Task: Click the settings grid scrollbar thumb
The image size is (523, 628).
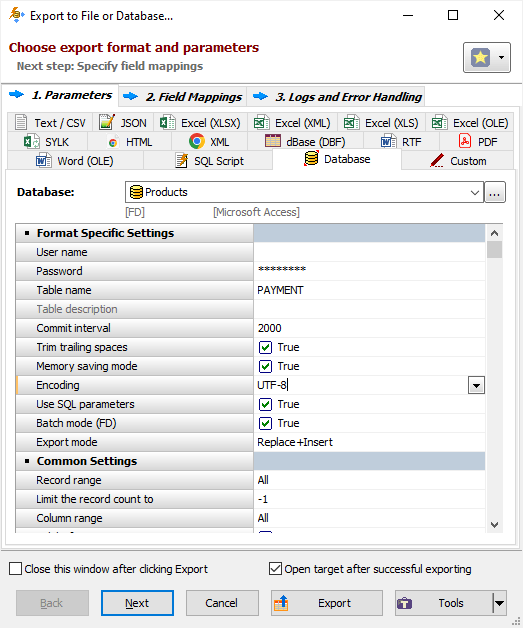Action: [x=495, y=250]
